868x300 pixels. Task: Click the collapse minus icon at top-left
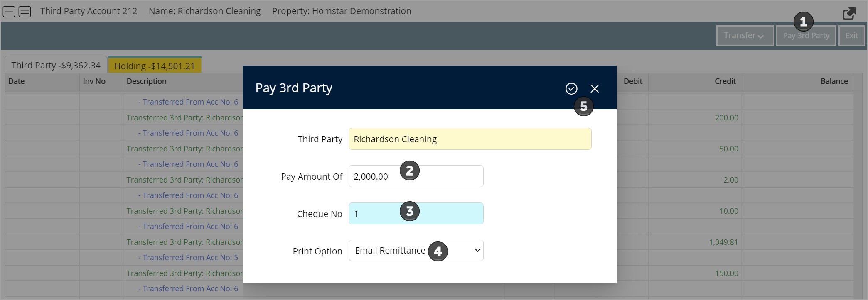pos(9,12)
